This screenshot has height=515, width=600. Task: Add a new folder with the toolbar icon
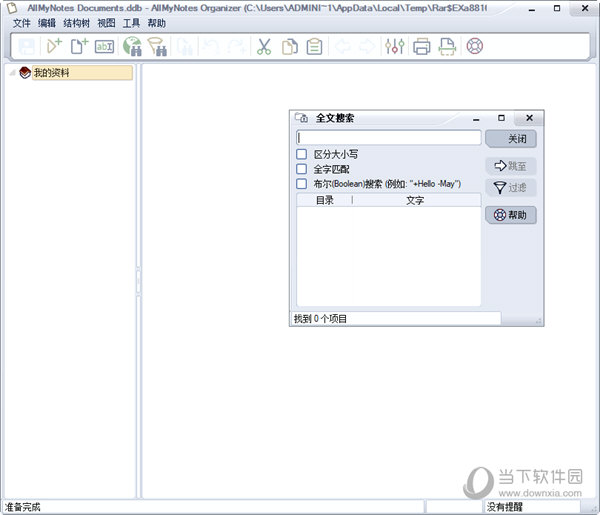tap(54, 47)
